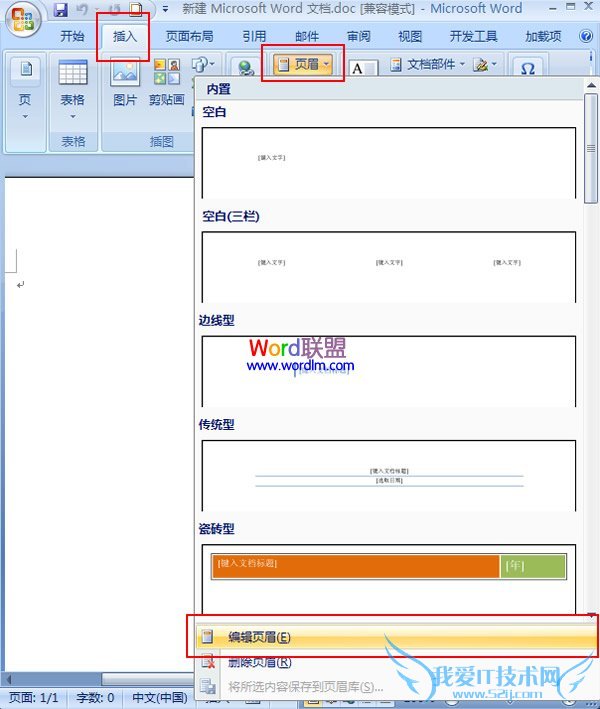Screen dimensions: 600x709
Task: Click the Save icon in quick access toolbar
Action: pos(60,10)
